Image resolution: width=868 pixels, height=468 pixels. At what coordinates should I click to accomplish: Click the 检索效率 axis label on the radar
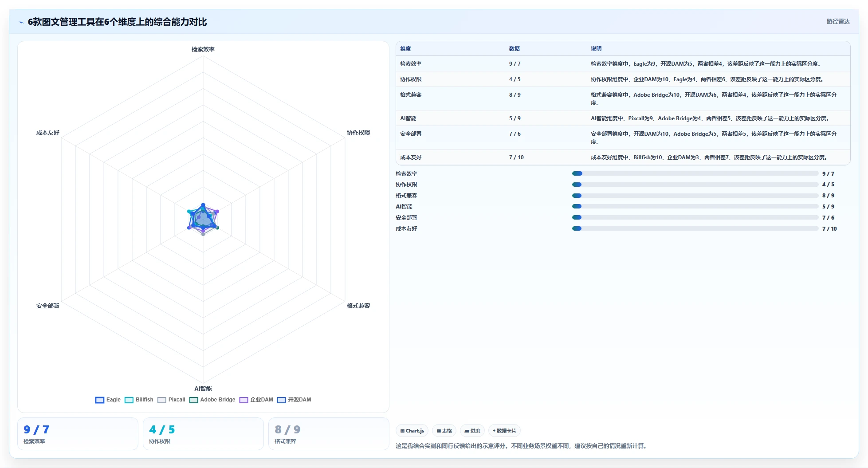(203, 49)
